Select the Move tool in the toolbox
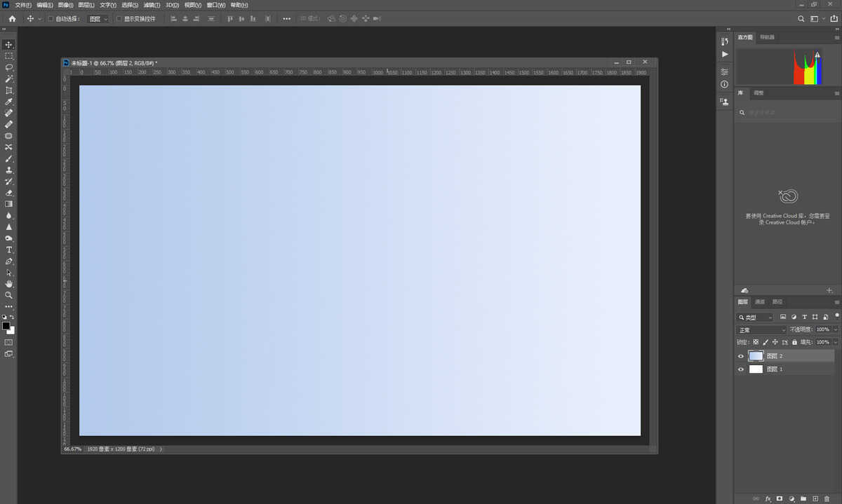Screen dimensions: 842x504 9,45
